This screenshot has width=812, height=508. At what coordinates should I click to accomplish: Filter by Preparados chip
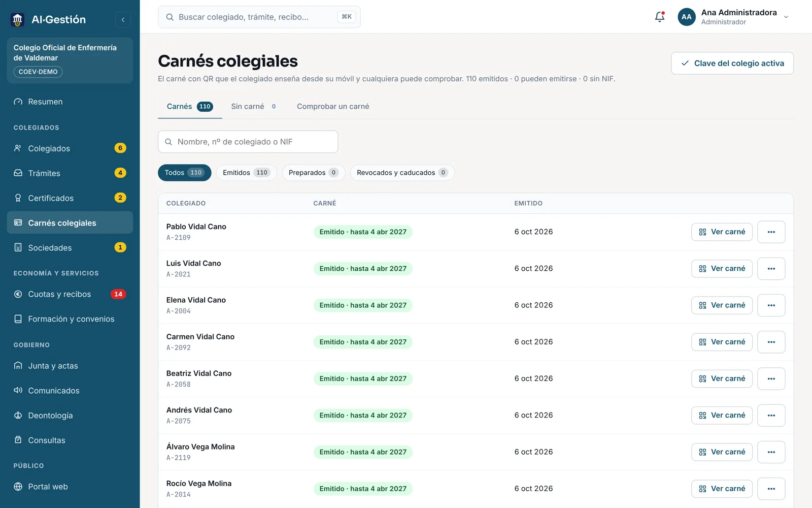(x=314, y=173)
